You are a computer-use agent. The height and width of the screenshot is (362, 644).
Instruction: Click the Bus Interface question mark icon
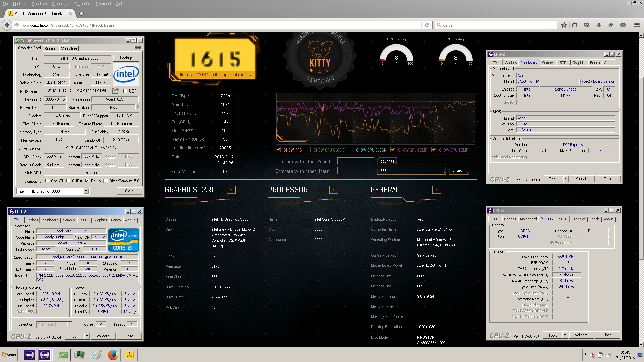click(137, 107)
